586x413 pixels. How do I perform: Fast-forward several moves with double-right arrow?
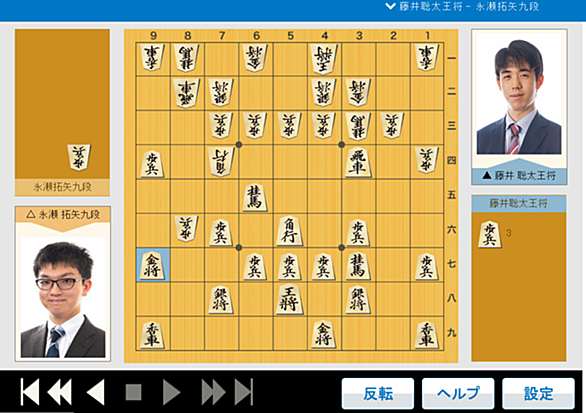tap(213, 392)
